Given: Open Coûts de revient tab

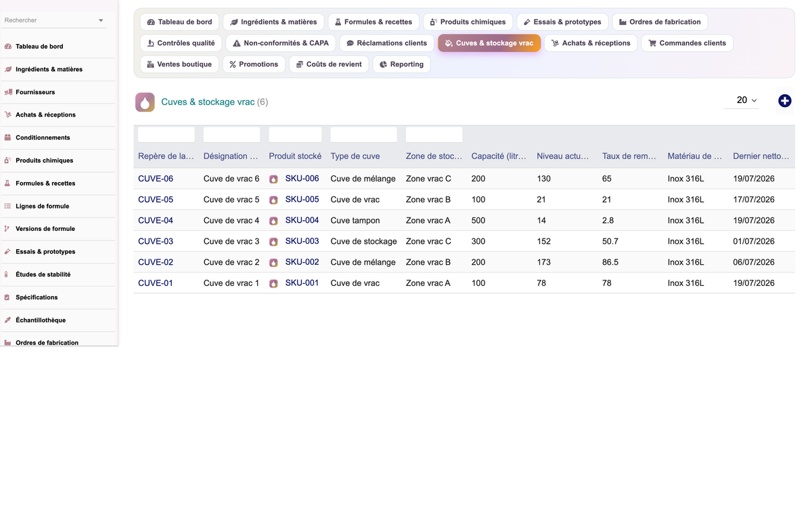Looking at the screenshot, I should click(329, 64).
